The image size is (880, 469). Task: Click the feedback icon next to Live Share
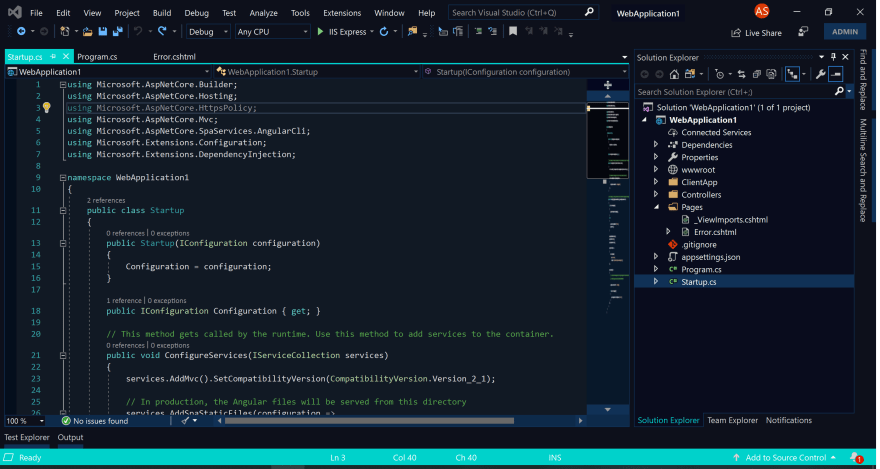coord(803,33)
